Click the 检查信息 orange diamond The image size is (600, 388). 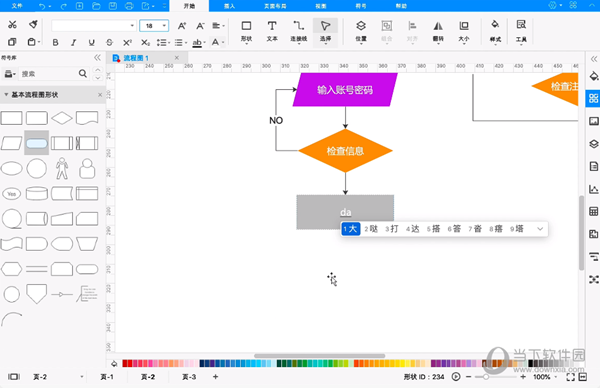[345, 151]
